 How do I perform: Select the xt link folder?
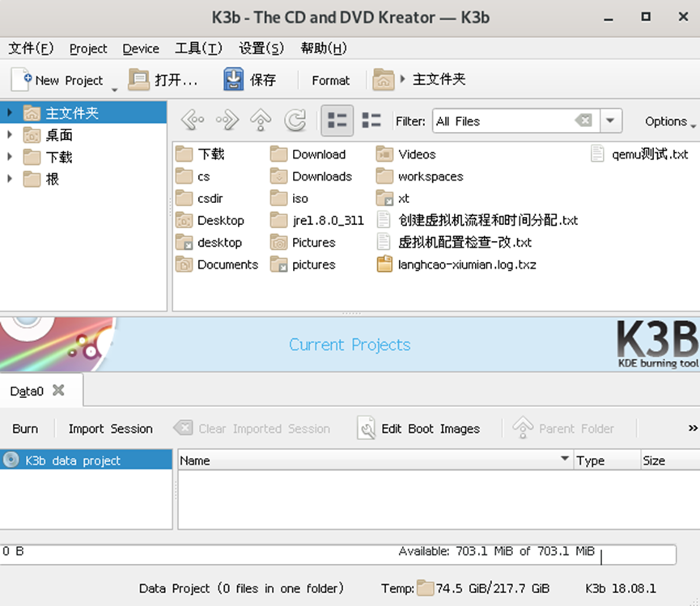(x=392, y=198)
